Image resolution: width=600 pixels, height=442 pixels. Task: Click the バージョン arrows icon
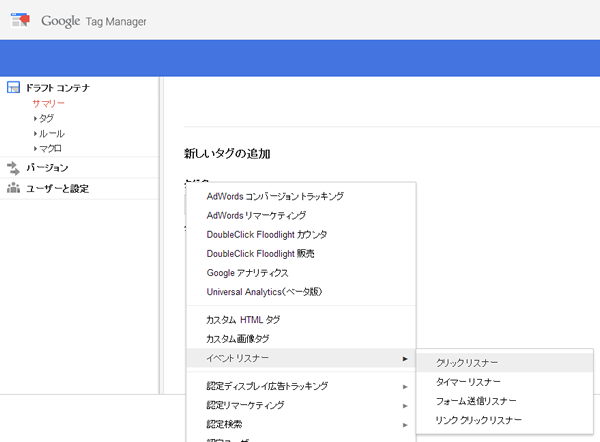[x=13, y=168]
